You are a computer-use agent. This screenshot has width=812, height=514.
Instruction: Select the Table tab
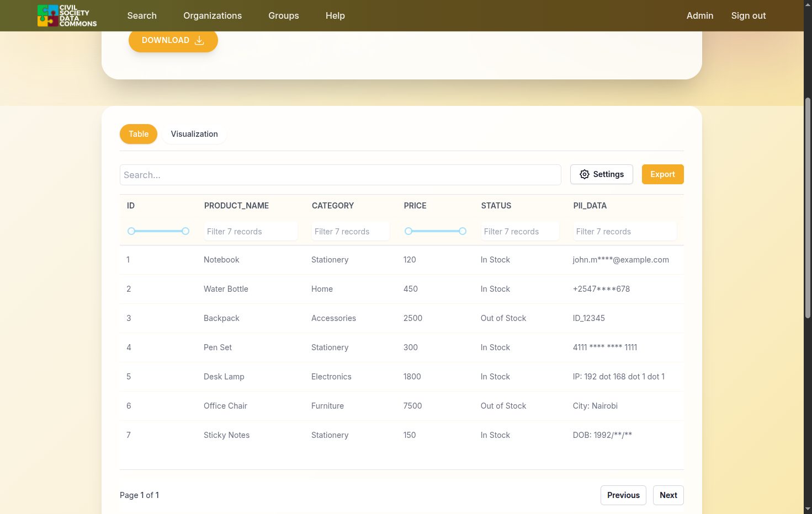pos(139,134)
